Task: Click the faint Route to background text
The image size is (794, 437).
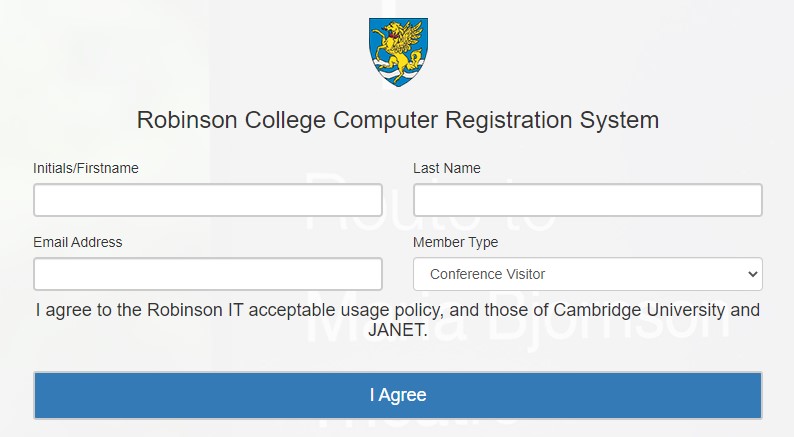Action: coord(430,203)
